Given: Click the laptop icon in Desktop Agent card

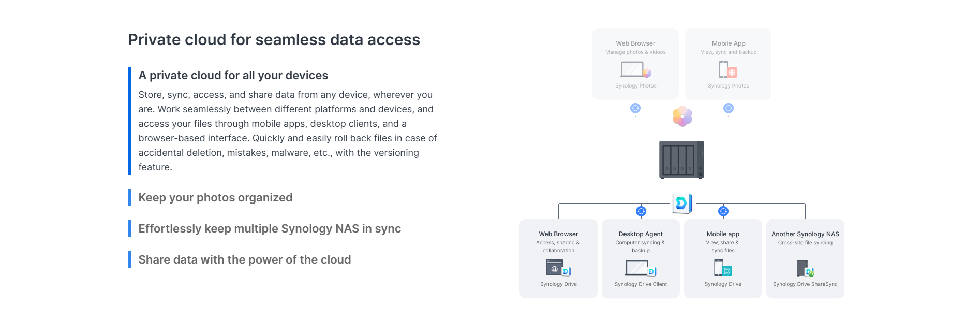Looking at the screenshot, I should (641, 268).
